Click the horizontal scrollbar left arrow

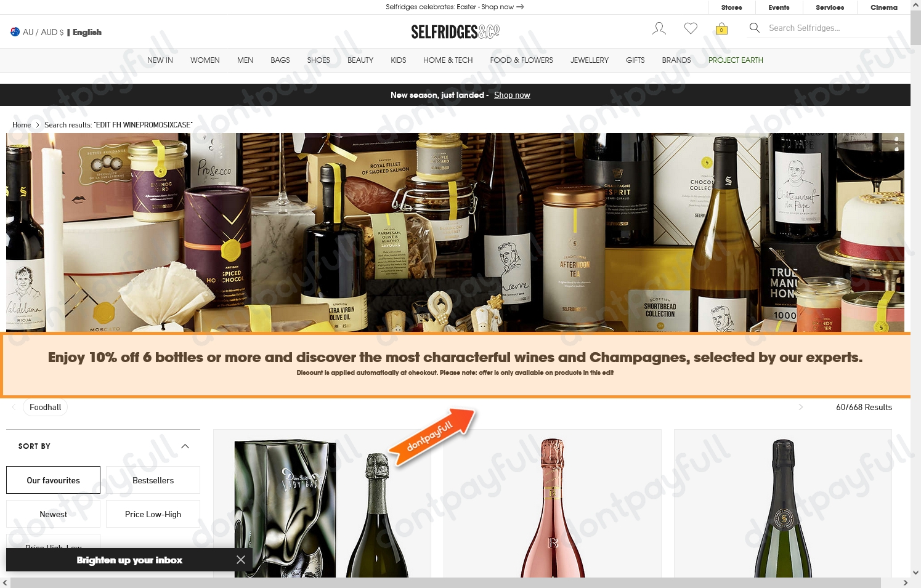click(x=5, y=582)
